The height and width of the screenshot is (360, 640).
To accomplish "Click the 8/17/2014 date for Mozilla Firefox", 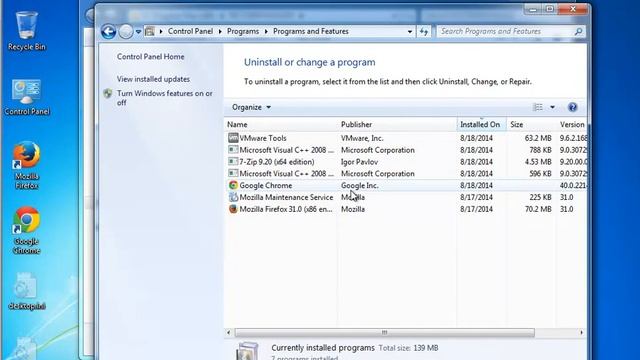I will pos(476,209).
